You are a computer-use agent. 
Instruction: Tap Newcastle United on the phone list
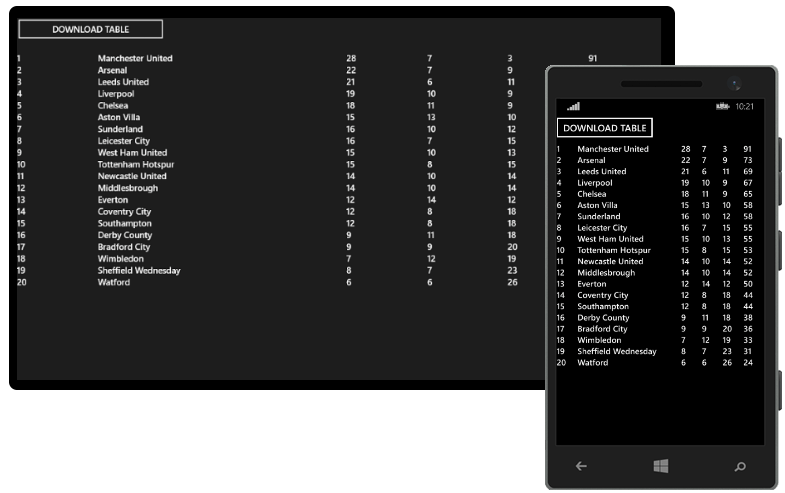pyautogui.click(x=610, y=261)
